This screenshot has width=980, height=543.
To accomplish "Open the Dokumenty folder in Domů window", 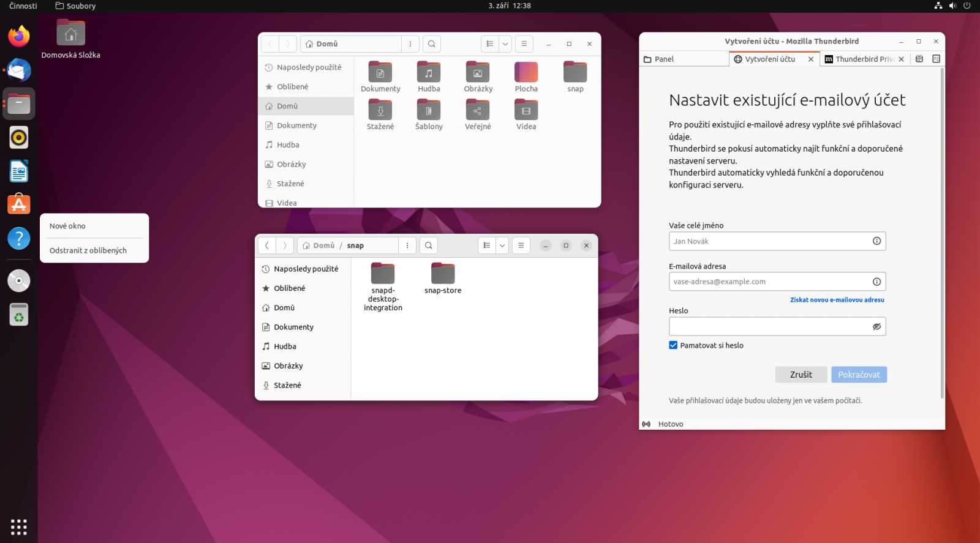I will [380, 77].
